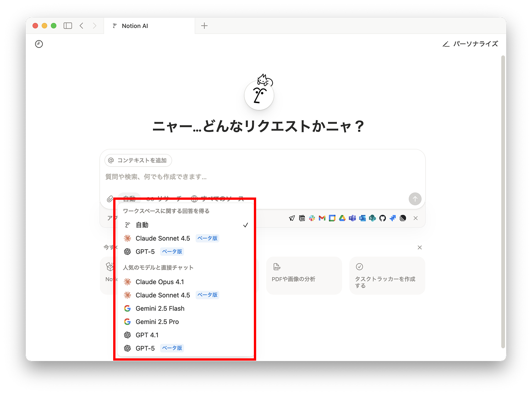Open the タスクトラッカーを作成する card
Screen dimensions: 532x395
[387, 275]
